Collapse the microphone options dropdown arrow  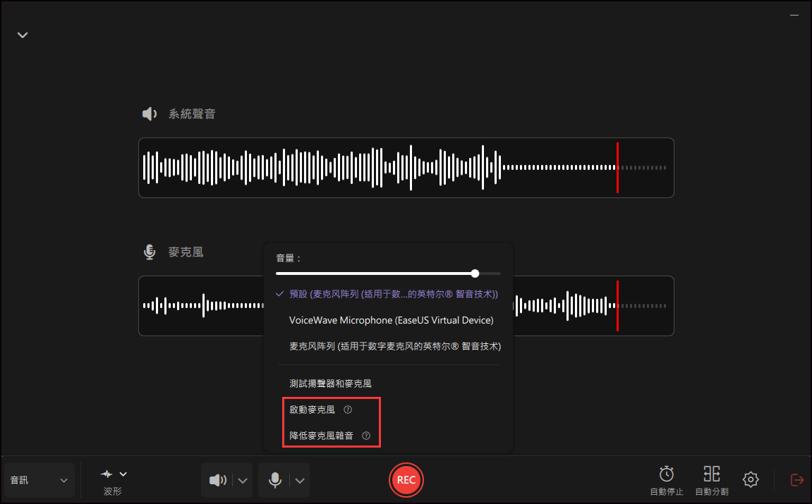300,481
